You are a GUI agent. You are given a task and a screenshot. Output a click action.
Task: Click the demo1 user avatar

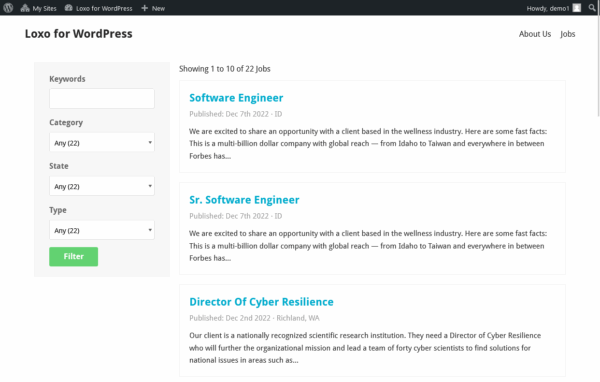click(577, 8)
